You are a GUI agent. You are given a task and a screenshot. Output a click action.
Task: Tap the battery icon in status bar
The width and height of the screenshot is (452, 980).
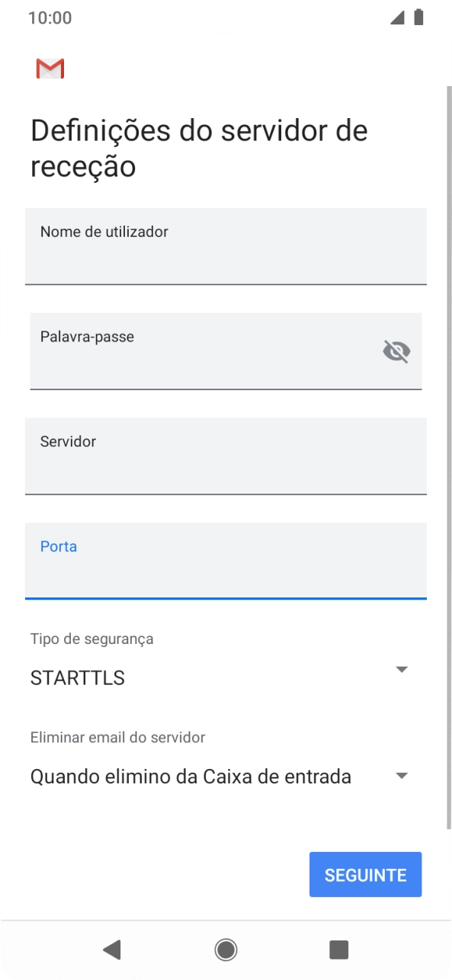(419, 17)
